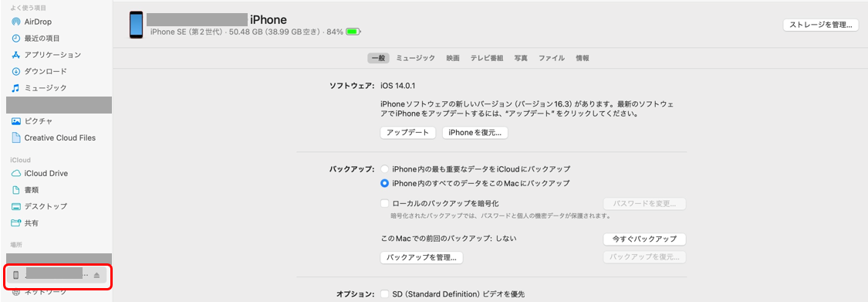Switch to the 一般 tab
The image size is (868, 302).
point(378,58)
